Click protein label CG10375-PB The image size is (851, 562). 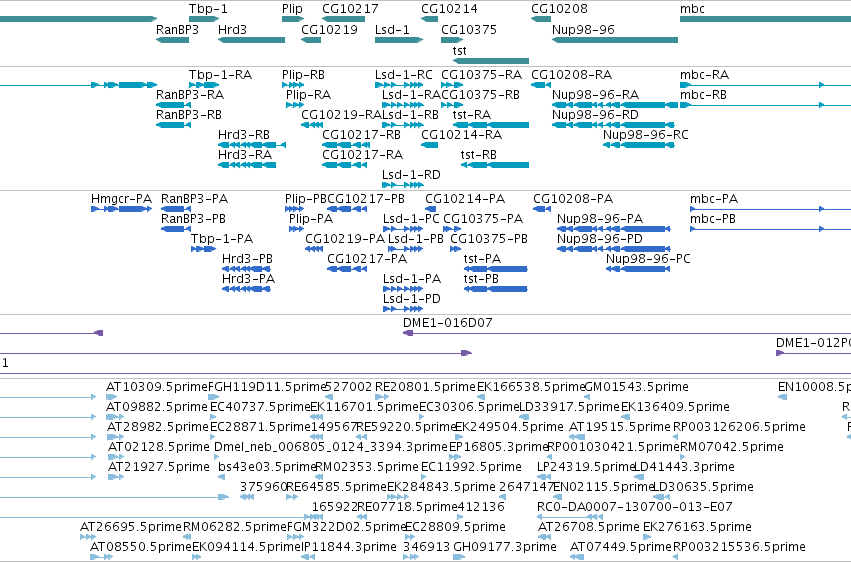tap(489, 239)
